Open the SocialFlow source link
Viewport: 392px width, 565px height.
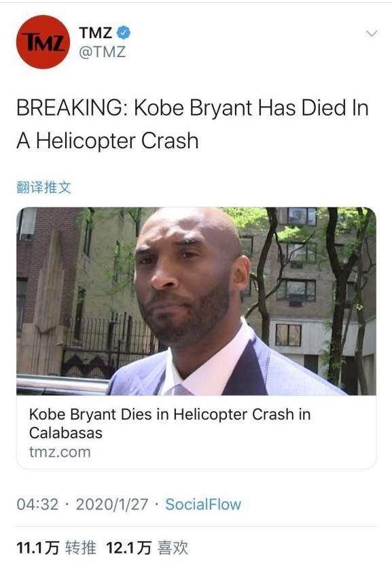coord(203,504)
